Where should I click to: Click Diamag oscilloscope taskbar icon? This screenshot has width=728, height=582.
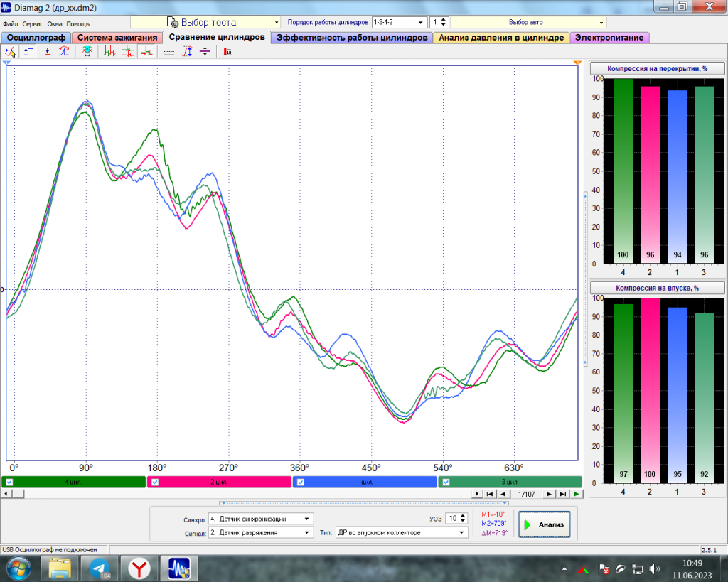point(179,568)
